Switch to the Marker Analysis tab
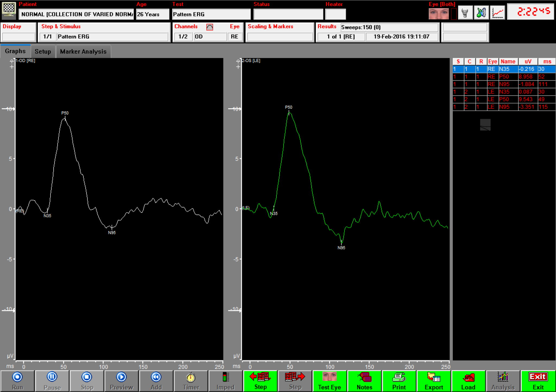 click(83, 52)
